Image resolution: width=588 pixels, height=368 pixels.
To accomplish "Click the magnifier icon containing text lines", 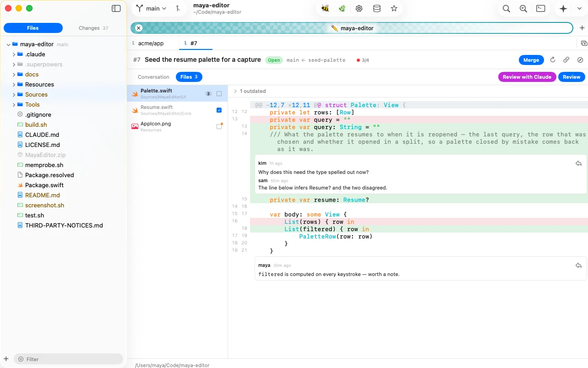I will pos(523,8).
